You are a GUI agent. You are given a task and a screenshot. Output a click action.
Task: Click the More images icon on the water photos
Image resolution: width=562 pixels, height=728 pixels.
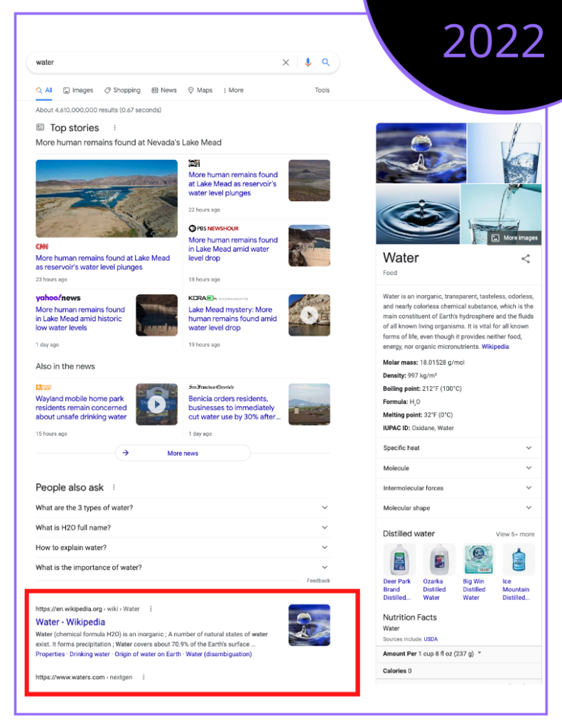pyautogui.click(x=496, y=237)
